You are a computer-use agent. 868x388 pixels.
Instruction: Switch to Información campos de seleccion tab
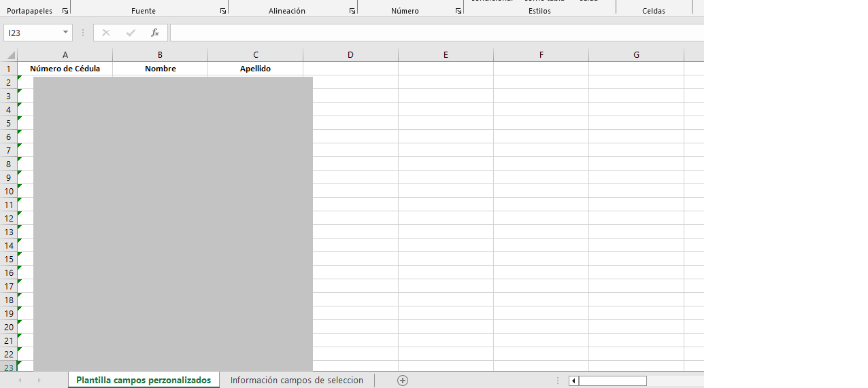coord(297,381)
